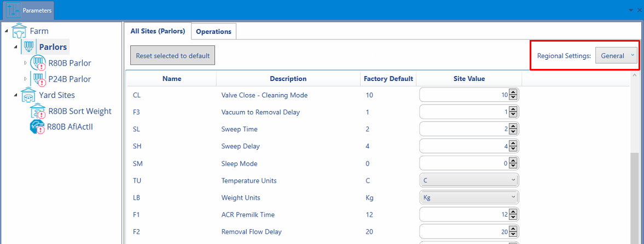
Task: Select the Parlors milking cluster icon
Action: tap(29, 47)
